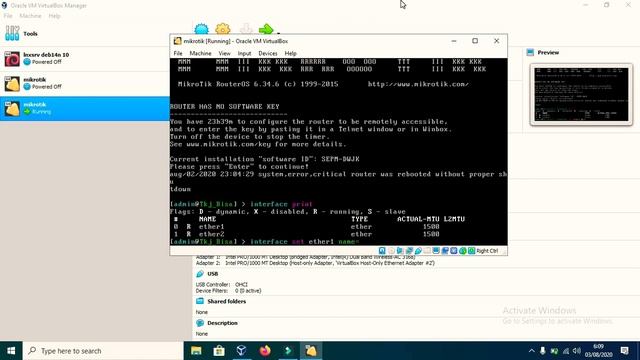The width and height of the screenshot is (640, 360).
Task: Open Machine menu in VirtualBox Manager
Action: pos(30,16)
